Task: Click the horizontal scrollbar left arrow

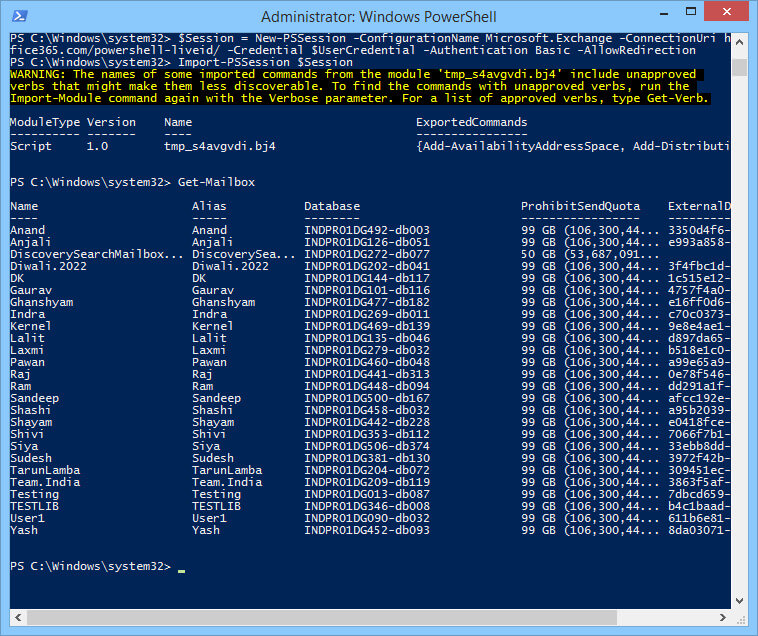Action: point(18,618)
